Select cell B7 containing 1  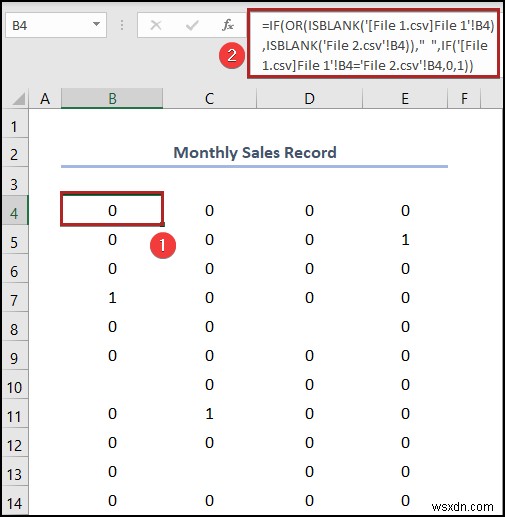point(112,297)
